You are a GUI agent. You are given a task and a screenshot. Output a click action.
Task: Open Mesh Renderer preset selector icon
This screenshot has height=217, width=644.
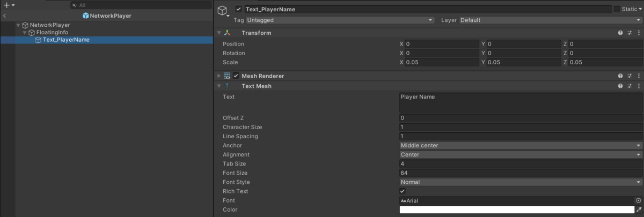tap(630, 76)
